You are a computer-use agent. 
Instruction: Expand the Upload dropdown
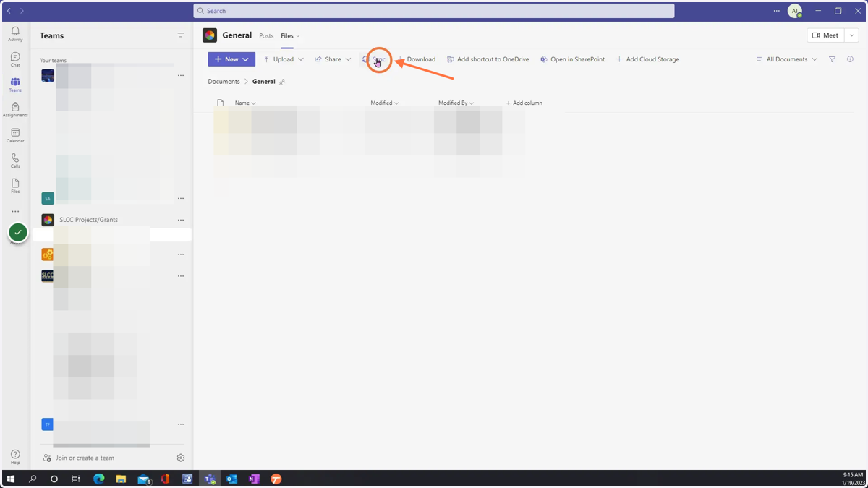point(301,59)
